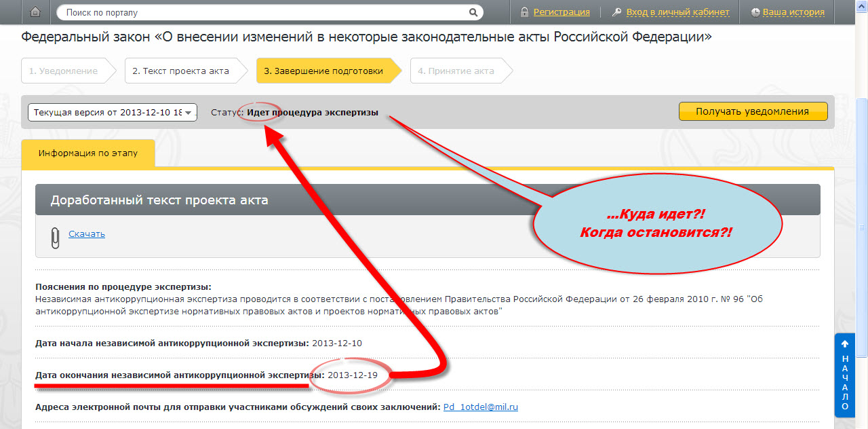The height and width of the screenshot is (429, 868).
Task: Click the Скачать download link
Action: (87, 234)
